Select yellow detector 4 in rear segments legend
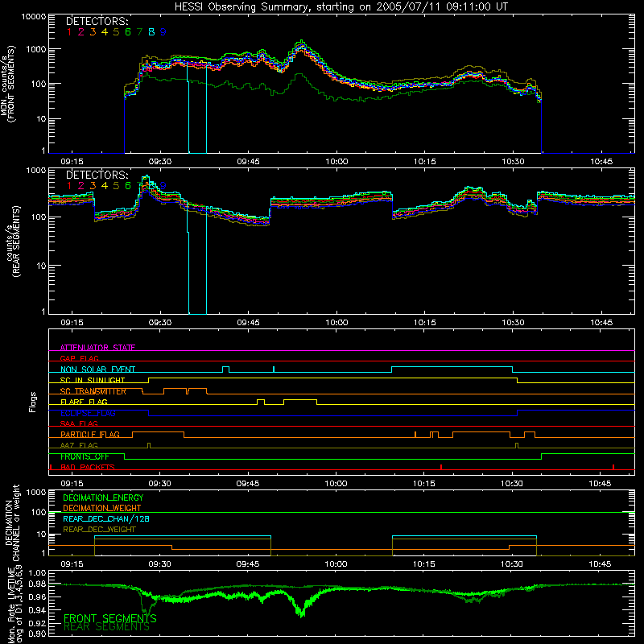The width and height of the screenshot is (644, 644). coord(105,186)
